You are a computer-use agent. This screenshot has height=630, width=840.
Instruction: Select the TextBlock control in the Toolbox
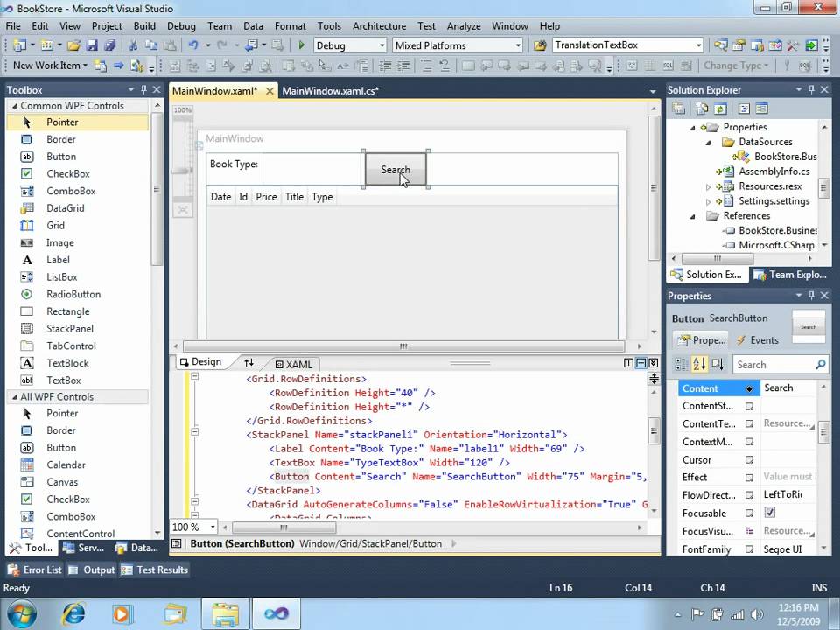[67, 362]
